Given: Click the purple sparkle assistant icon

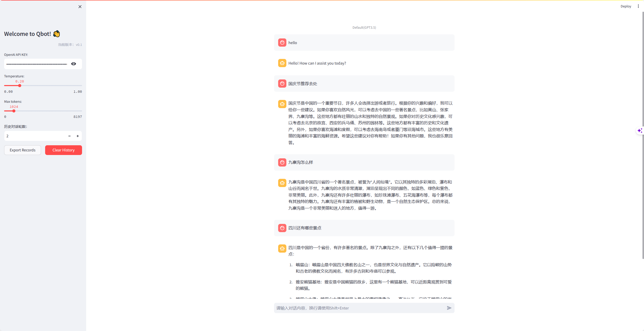Looking at the screenshot, I should 640,131.
